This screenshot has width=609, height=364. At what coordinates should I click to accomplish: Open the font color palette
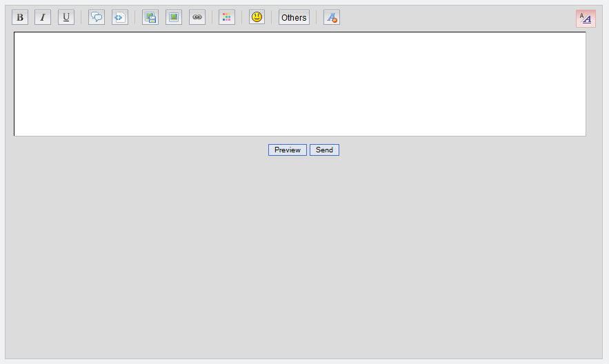(227, 17)
